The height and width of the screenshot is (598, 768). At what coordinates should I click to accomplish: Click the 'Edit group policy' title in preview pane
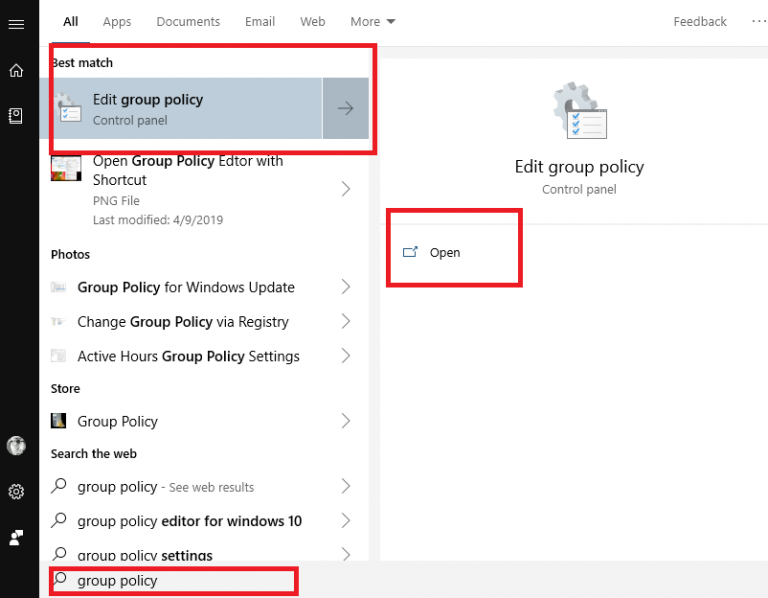coord(579,167)
